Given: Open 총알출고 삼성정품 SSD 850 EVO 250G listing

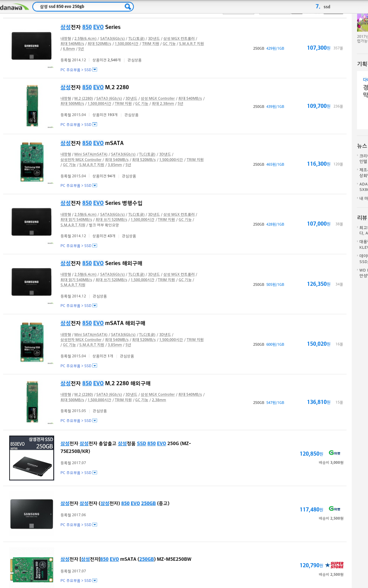Looking at the screenshot, I should click(126, 447).
